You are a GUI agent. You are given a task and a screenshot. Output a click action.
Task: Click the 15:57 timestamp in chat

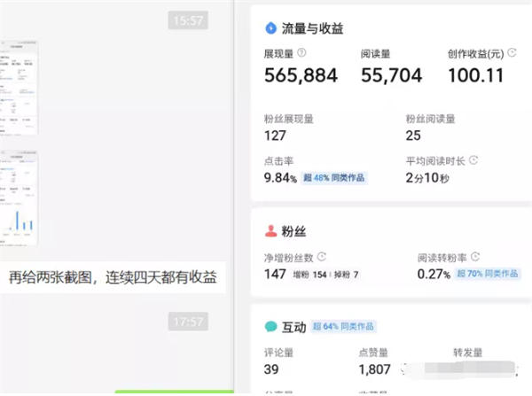tap(188, 20)
